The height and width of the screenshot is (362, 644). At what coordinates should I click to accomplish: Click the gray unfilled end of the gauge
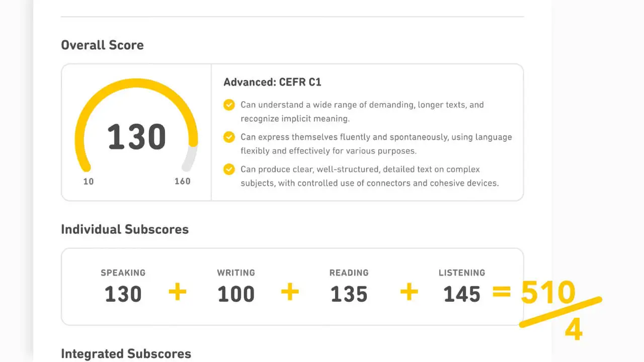click(x=190, y=159)
